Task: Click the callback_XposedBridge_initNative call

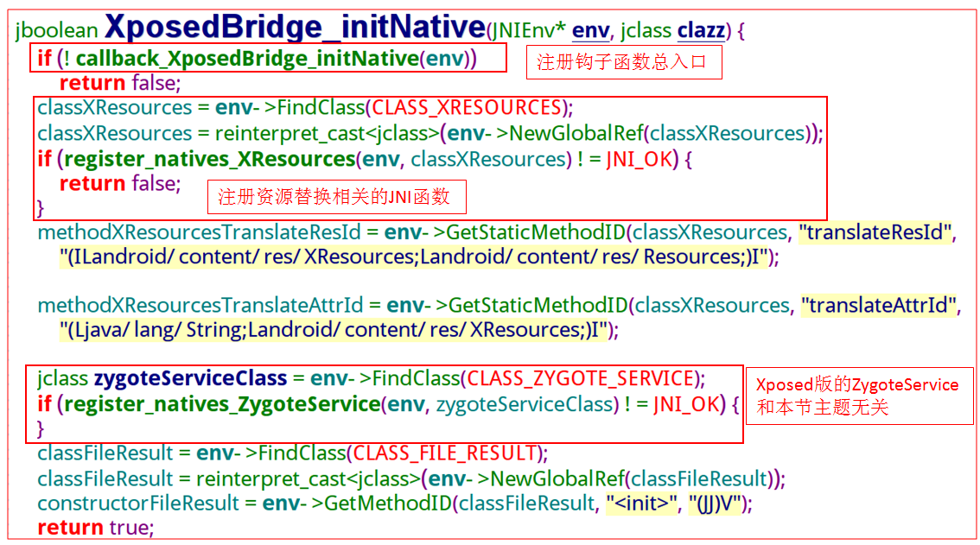Action: (247, 58)
